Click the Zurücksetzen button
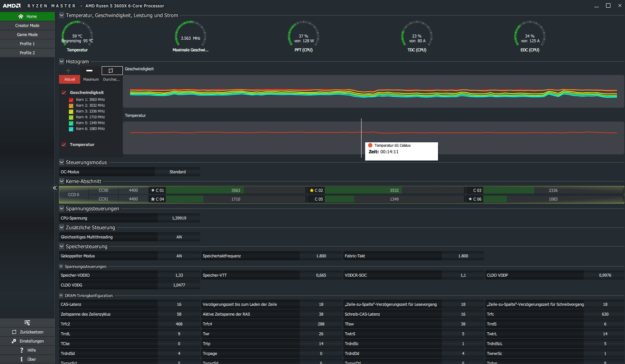The height and width of the screenshot is (364, 625). click(x=27, y=332)
